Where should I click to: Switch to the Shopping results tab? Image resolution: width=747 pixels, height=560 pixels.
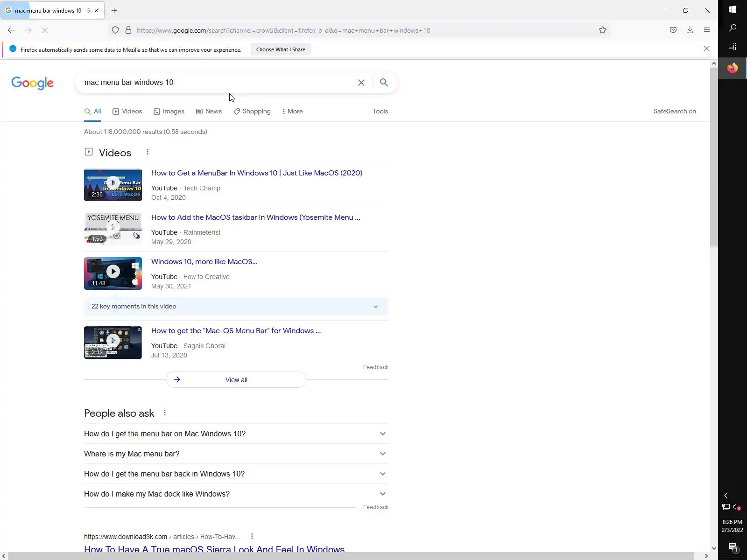(x=252, y=112)
